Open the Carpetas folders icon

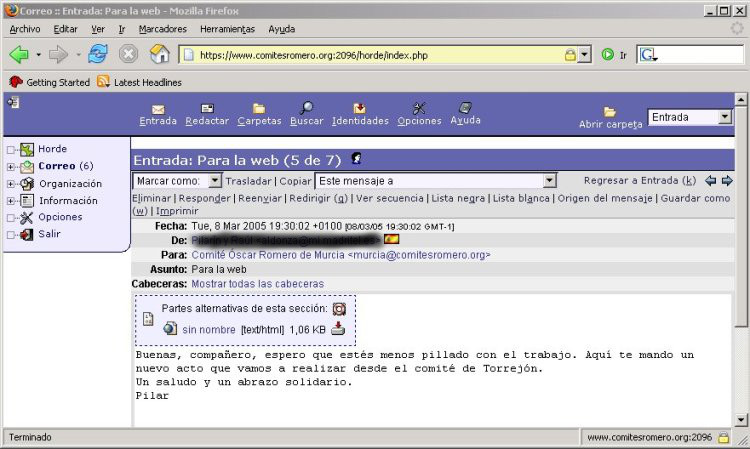point(259,108)
